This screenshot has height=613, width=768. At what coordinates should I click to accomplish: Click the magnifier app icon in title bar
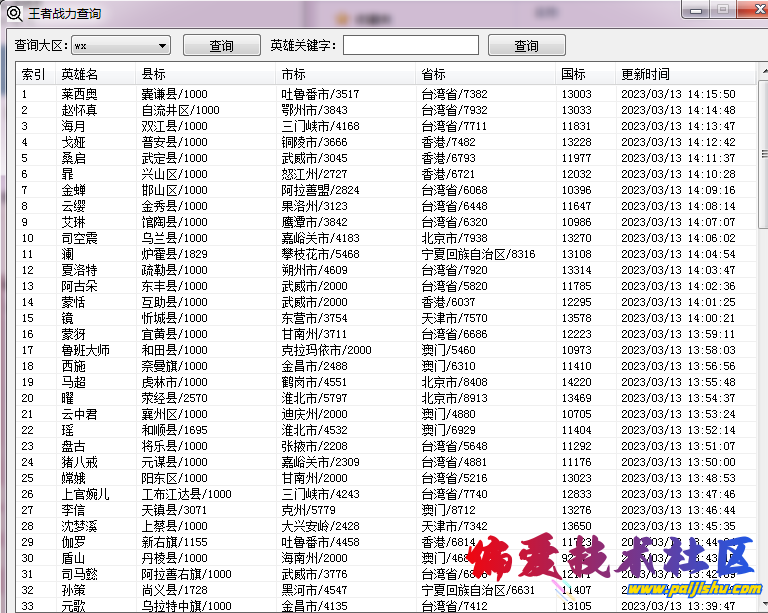pyautogui.click(x=13, y=14)
